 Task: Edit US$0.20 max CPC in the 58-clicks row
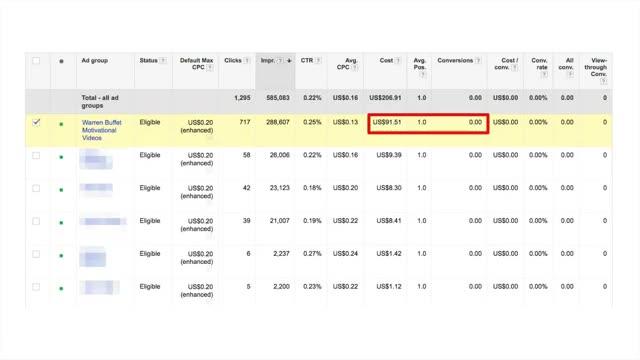(x=197, y=159)
